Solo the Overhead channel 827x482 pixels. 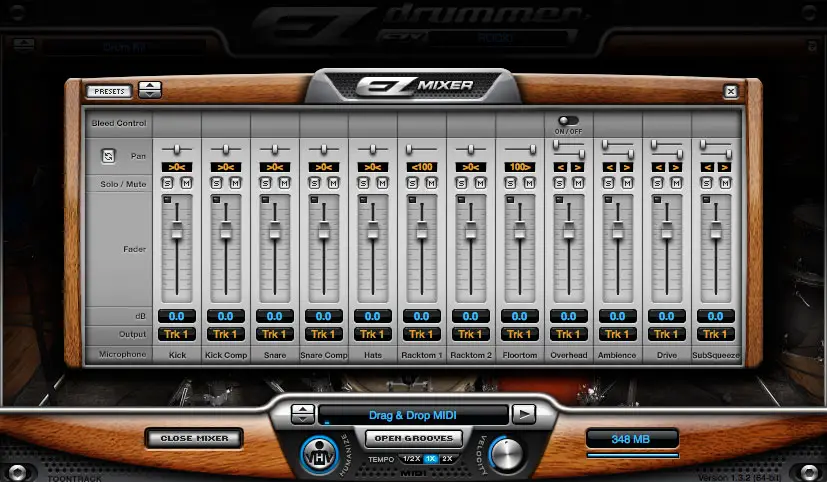pyautogui.click(x=560, y=183)
